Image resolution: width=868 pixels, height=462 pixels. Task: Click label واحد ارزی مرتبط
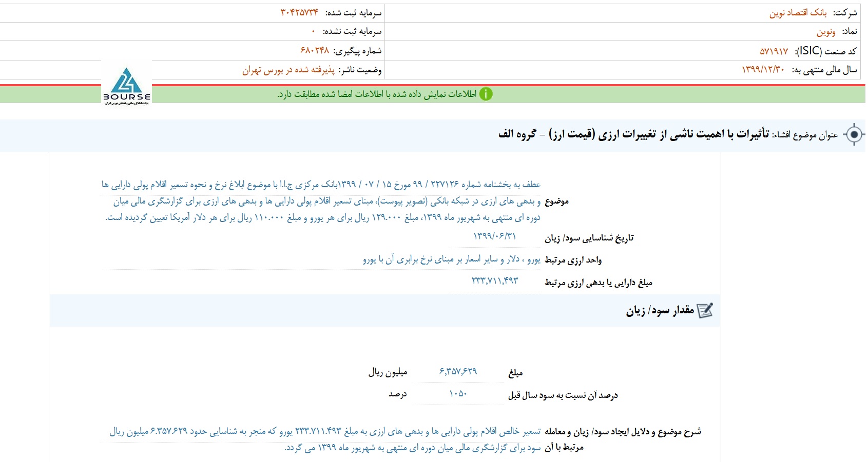coord(573,260)
